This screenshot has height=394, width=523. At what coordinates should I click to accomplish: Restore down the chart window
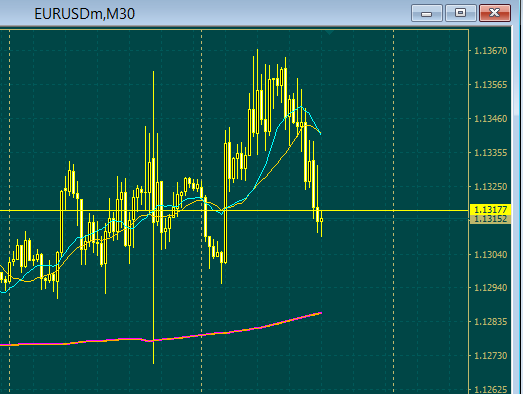point(461,13)
